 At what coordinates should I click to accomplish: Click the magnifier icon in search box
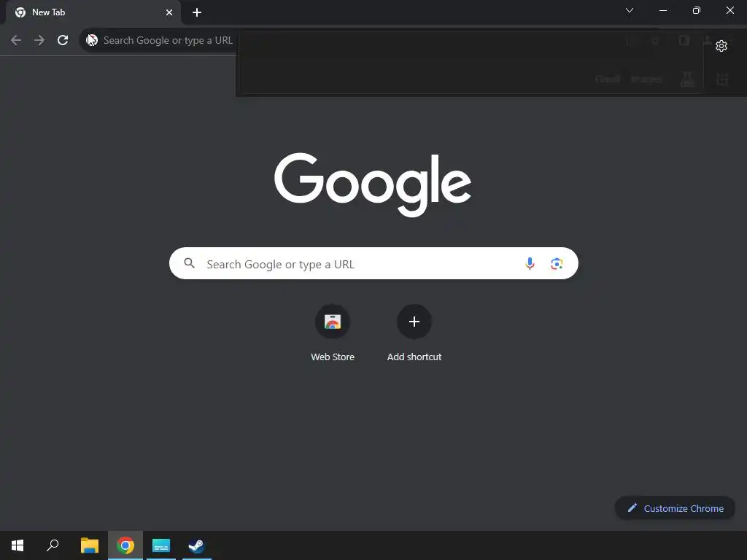pos(189,262)
